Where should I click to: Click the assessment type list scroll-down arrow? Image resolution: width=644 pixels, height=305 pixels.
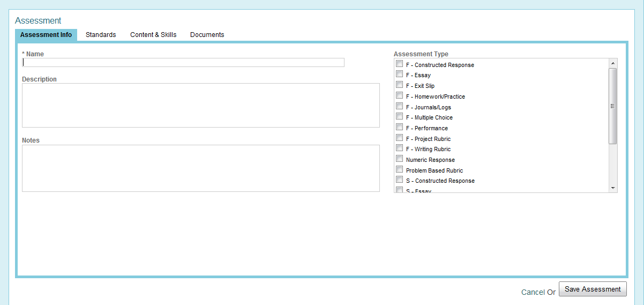(613, 188)
